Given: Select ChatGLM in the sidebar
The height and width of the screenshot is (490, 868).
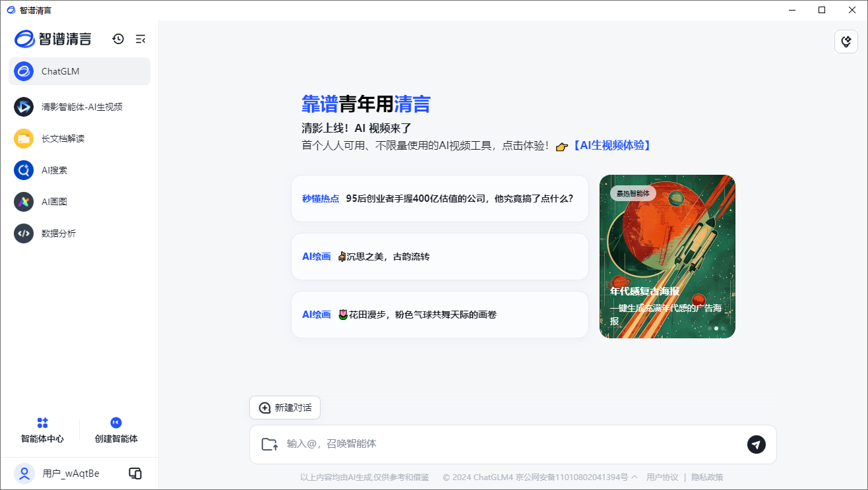Looking at the screenshot, I should [x=79, y=71].
